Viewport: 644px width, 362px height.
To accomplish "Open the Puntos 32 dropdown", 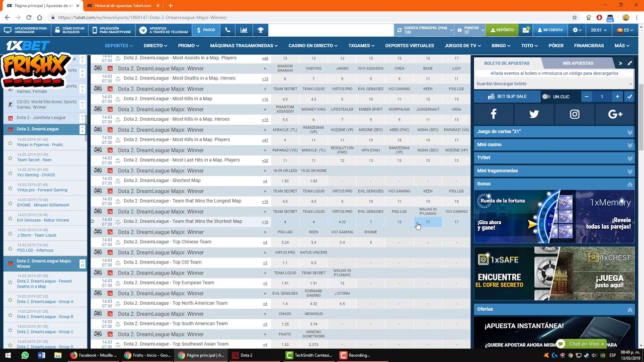I will point(470,30).
